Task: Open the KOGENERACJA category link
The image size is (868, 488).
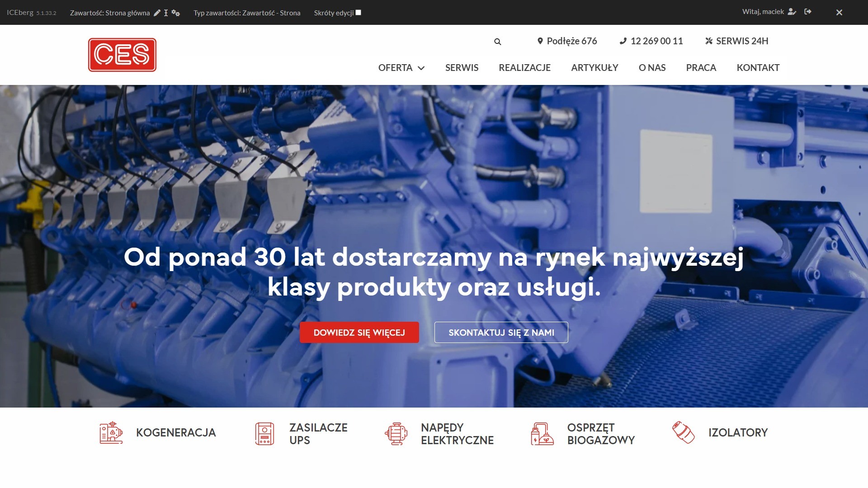Action: (176, 433)
